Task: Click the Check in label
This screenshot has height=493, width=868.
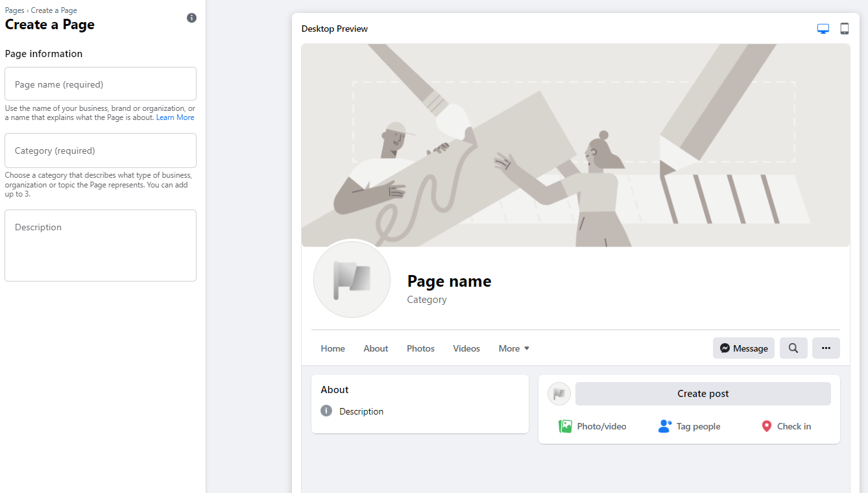Action: point(794,426)
